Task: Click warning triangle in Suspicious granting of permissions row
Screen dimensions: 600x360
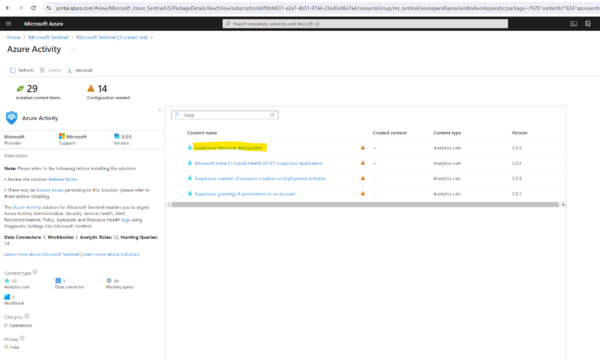Action: (363, 194)
